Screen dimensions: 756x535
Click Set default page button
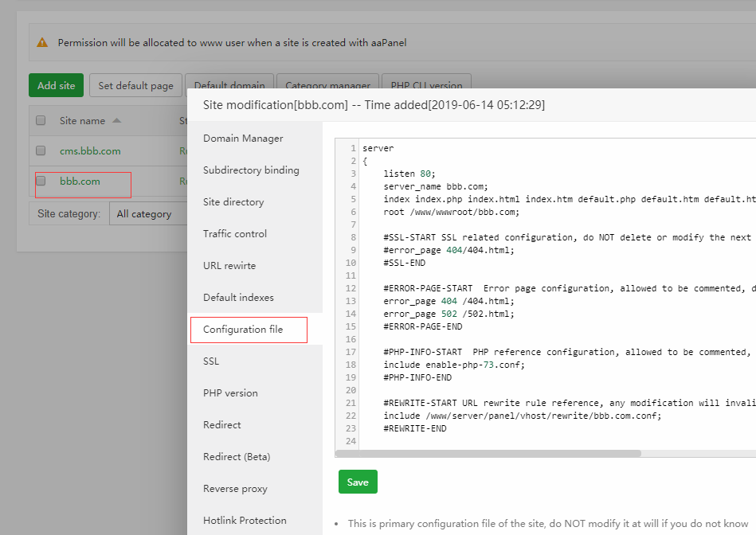click(x=135, y=85)
